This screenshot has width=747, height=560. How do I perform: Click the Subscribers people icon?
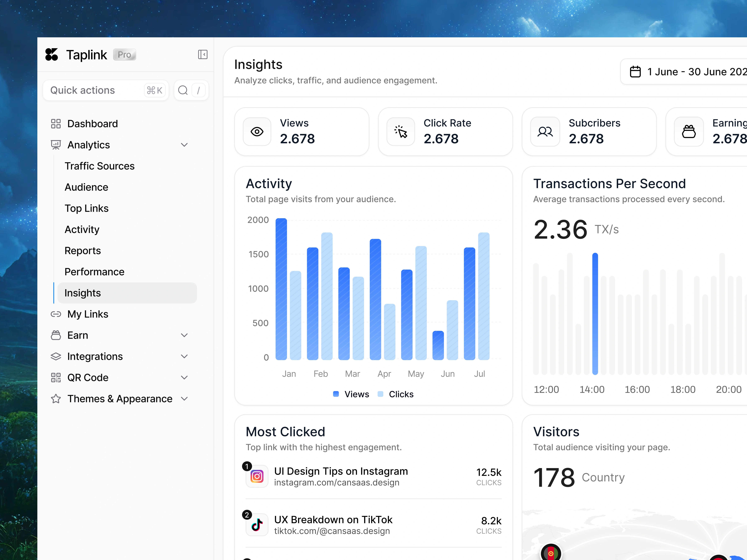pos(545,132)
